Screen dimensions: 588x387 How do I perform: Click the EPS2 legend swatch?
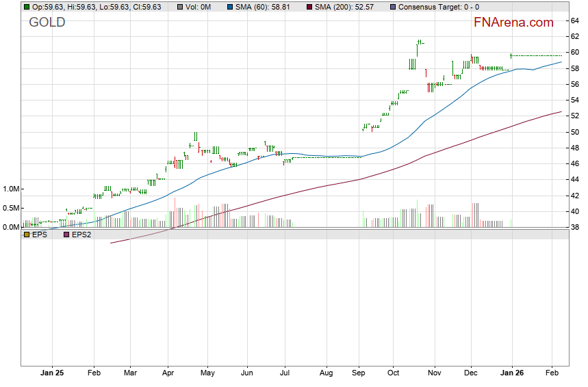tap(66, 235)
